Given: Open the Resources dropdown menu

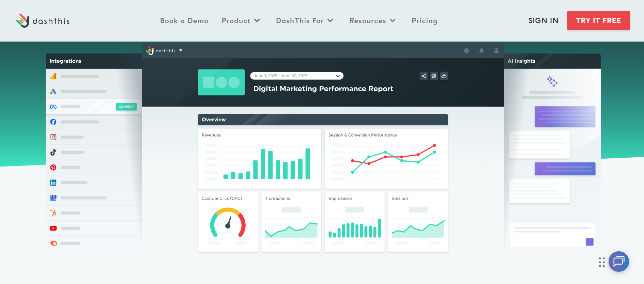Looking at the screenshot, I should 372,21.
